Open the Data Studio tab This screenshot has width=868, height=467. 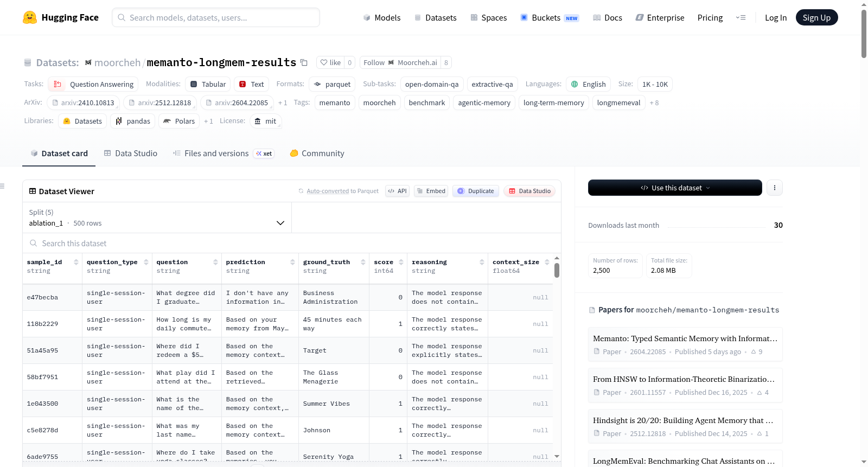pyautogui.click(x=130, y=153)
